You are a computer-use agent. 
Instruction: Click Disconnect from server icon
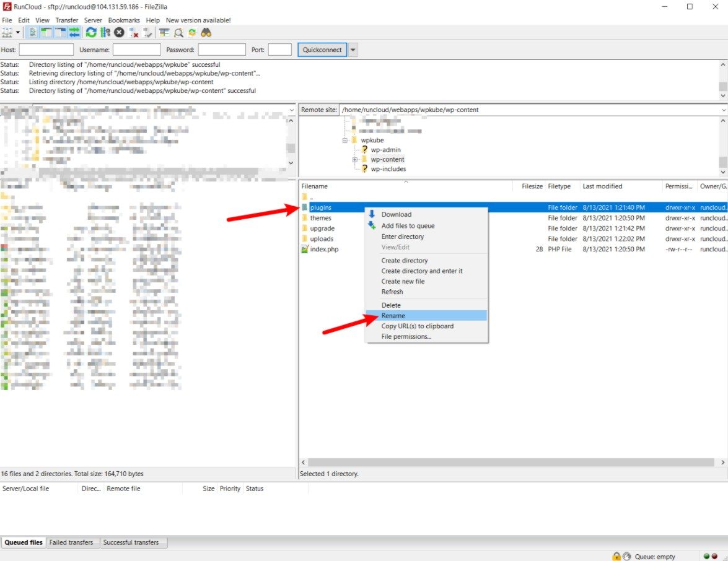coord(134,32)
